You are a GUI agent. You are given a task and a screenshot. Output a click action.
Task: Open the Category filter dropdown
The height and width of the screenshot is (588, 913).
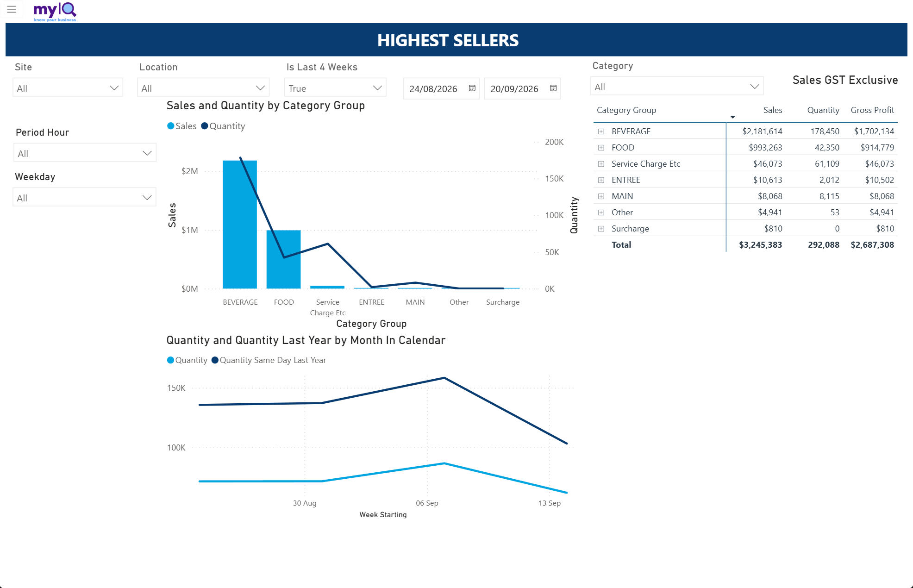pyautogui.click(x=677, y=87)
